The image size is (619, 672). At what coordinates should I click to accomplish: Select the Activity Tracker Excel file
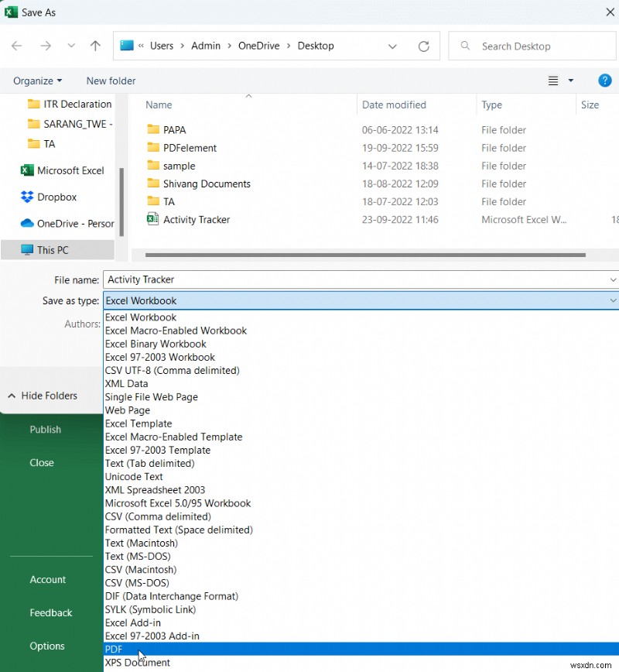[x=195, y=219]
